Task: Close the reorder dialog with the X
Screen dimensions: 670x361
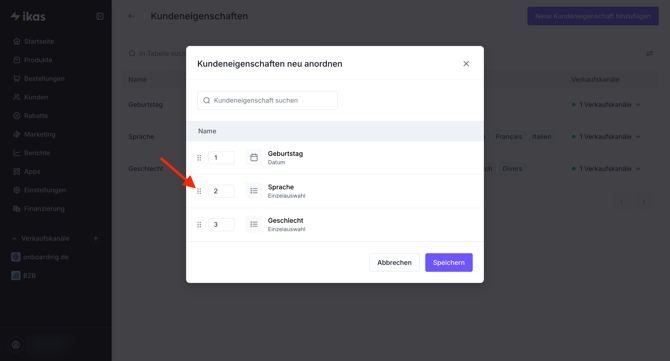Action: tap(466, 64)
